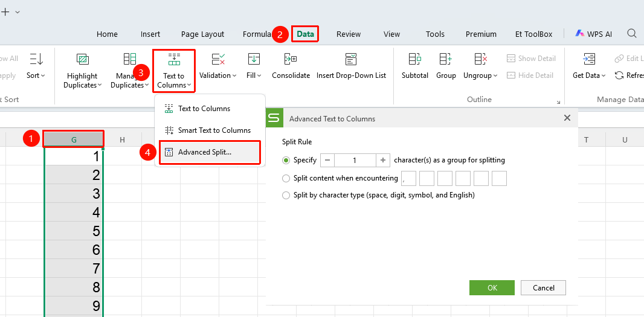This screenshot has height=317, width=644.
Task: Decrease character count with minus button
Action: tap(327, 160)
